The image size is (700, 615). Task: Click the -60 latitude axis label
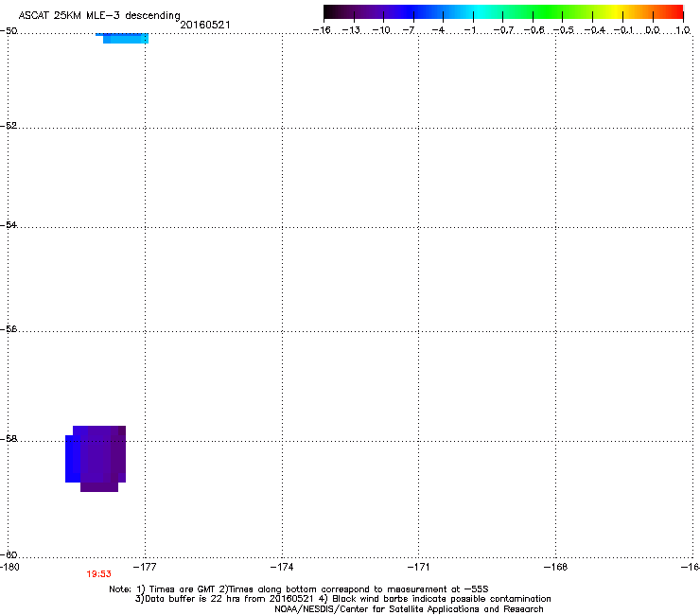click(9, 554)
